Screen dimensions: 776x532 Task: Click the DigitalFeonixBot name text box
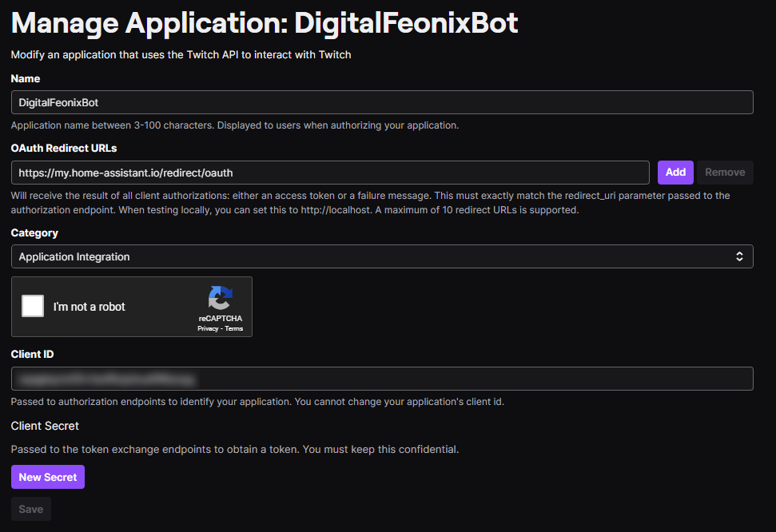click(381, 102)
